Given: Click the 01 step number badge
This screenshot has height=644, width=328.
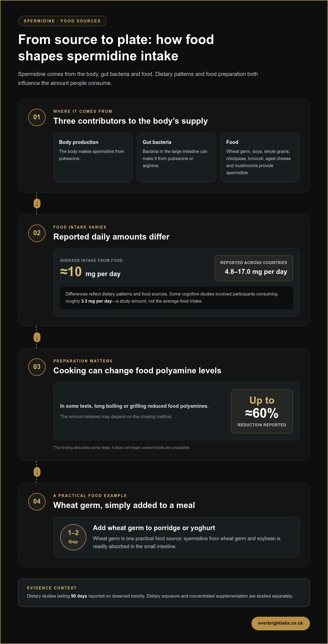Looking at the screenshot, I should click(x=37, y=117).
